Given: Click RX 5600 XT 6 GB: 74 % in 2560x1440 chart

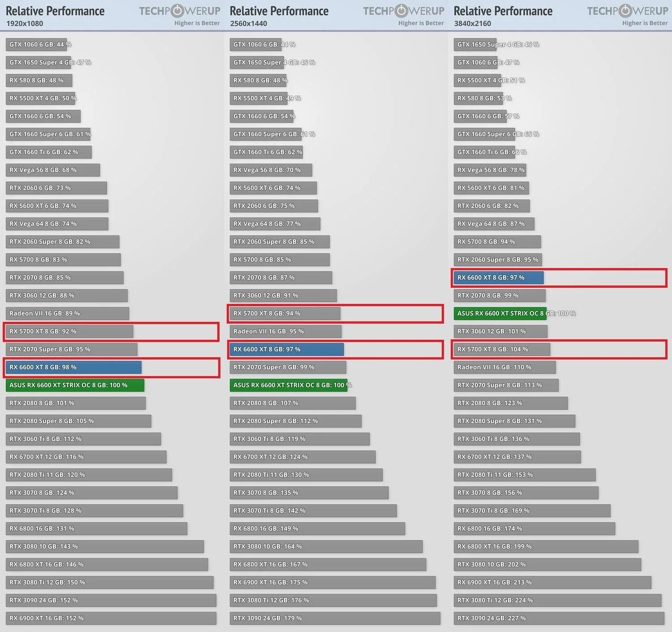Looking at the screenshot, I should tap(273, 188).
